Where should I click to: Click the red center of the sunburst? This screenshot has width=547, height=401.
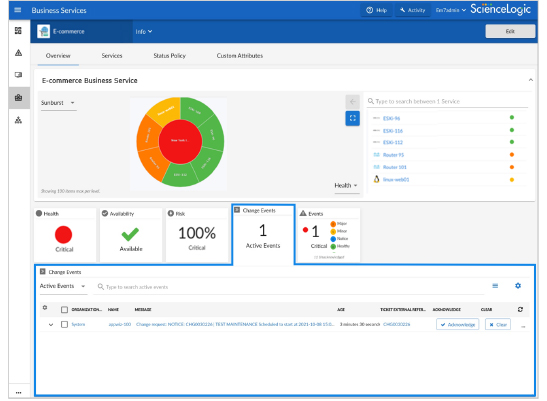tap(180, 141)
